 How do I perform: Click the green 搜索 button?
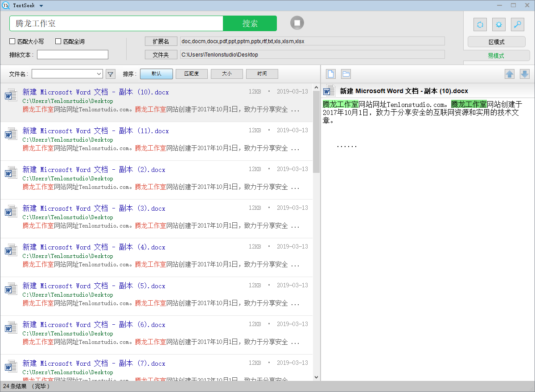250,24
